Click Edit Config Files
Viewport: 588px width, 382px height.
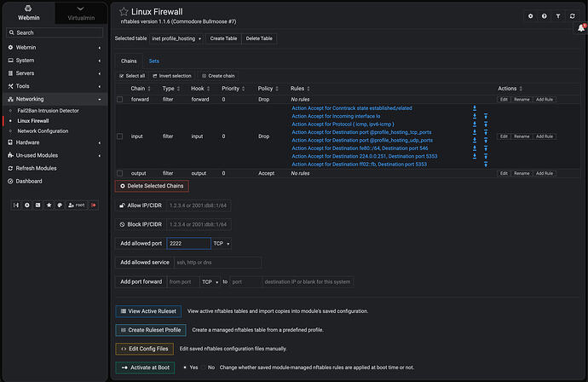(145, 349)
